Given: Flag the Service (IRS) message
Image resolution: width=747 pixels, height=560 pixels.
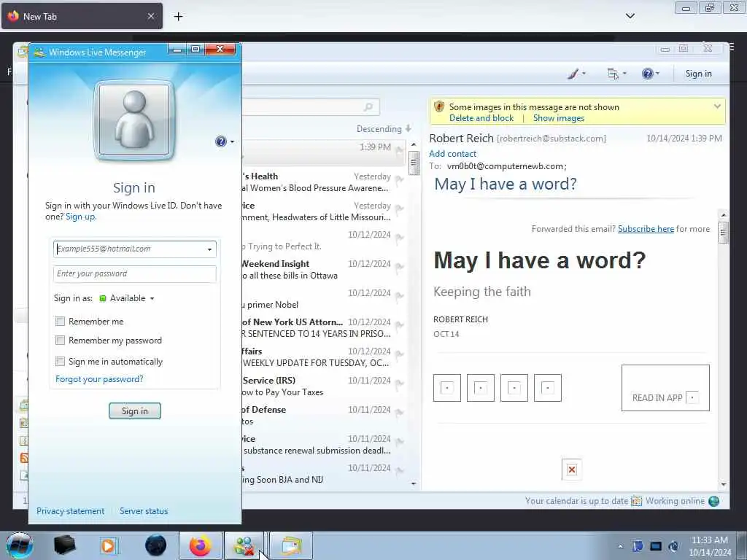Looking at the screenshot, I should [399, 384].
